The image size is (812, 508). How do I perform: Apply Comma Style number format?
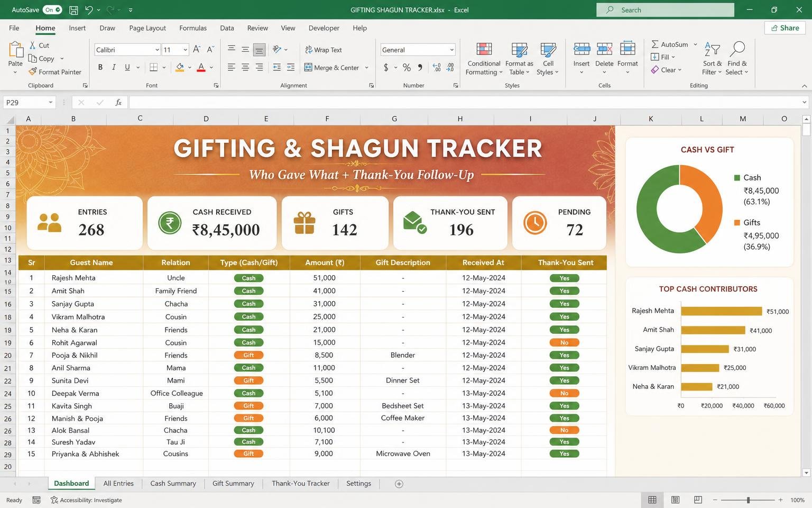[420, 67]
